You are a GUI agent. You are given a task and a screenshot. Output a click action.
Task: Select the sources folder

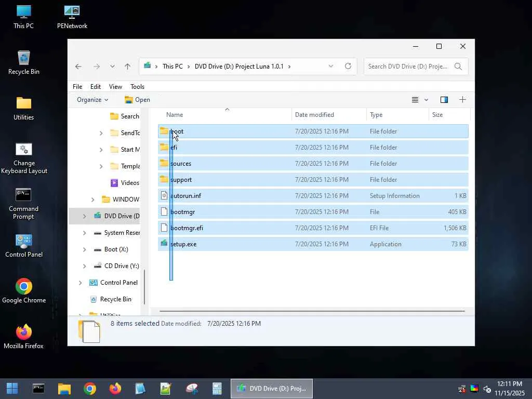pyautogui.click(x=313, y=164)
